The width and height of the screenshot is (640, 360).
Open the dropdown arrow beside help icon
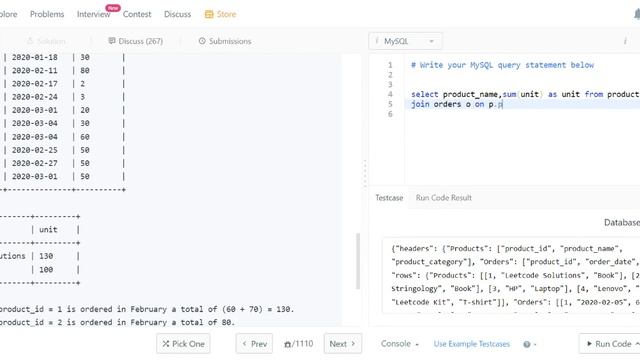point(535,344)
